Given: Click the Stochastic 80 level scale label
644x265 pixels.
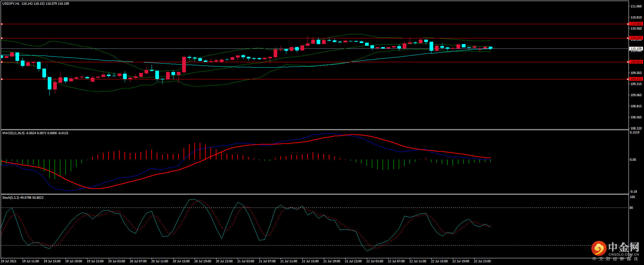Looking at the screenshot, I should click(631, 208).
